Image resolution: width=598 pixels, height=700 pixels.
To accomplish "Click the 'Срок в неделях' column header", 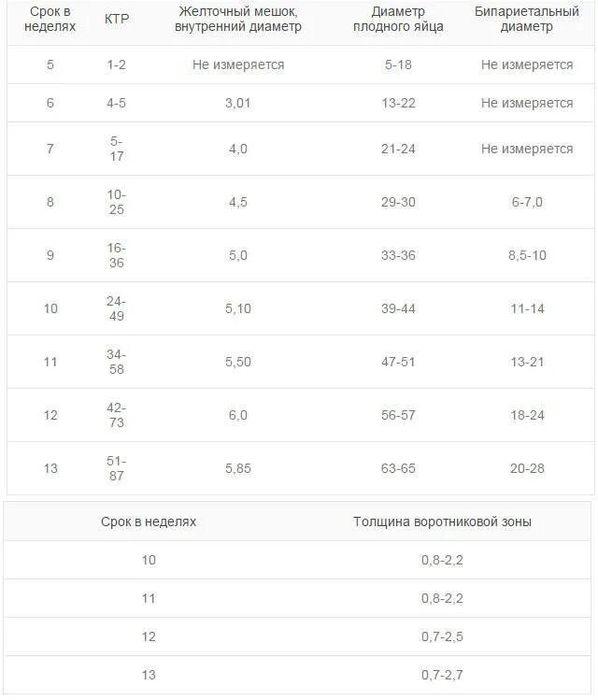I will point(50,20).
